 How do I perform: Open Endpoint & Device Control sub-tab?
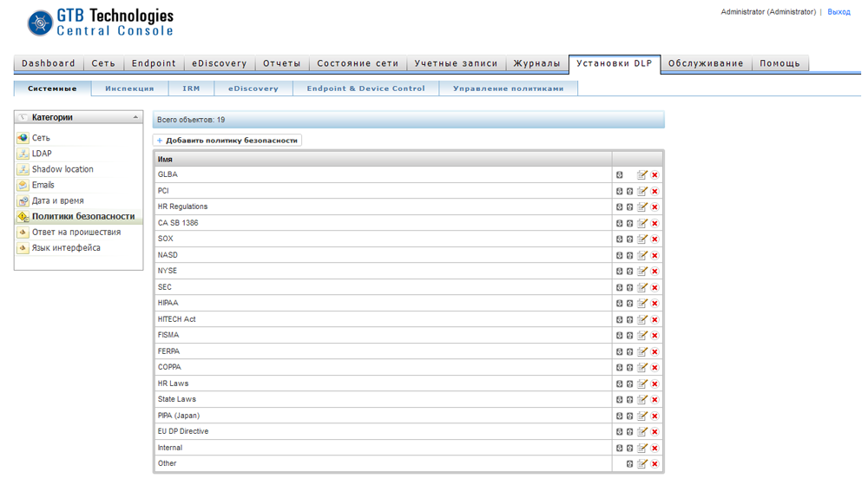366,88
